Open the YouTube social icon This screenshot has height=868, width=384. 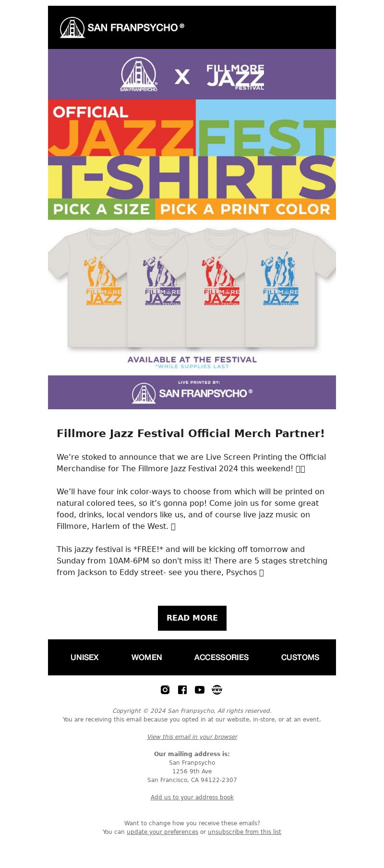pos(200,690)
